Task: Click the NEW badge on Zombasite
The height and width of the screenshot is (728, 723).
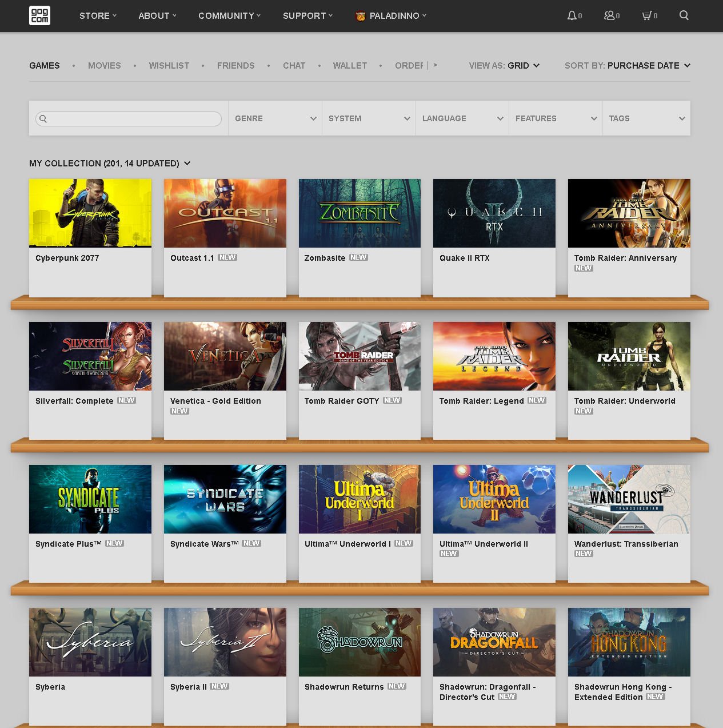Action: (358, 257)
